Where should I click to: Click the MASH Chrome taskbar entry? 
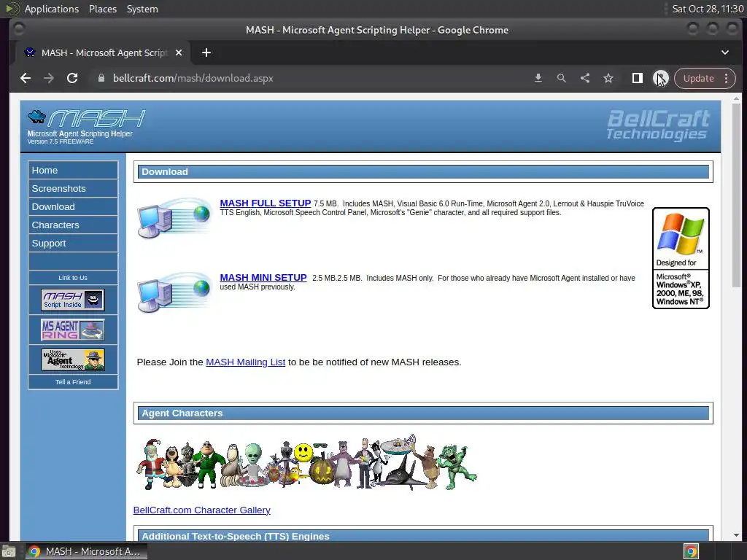point(86,551)
